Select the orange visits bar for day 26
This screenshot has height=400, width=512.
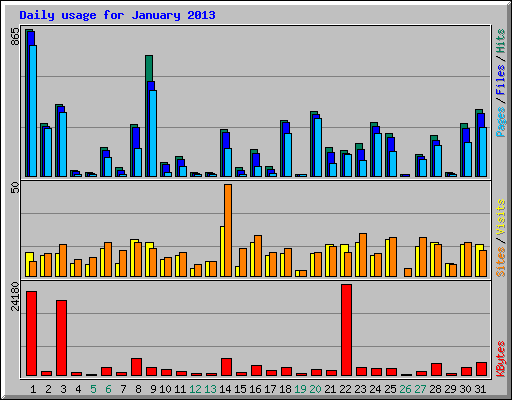pos(408,272)
